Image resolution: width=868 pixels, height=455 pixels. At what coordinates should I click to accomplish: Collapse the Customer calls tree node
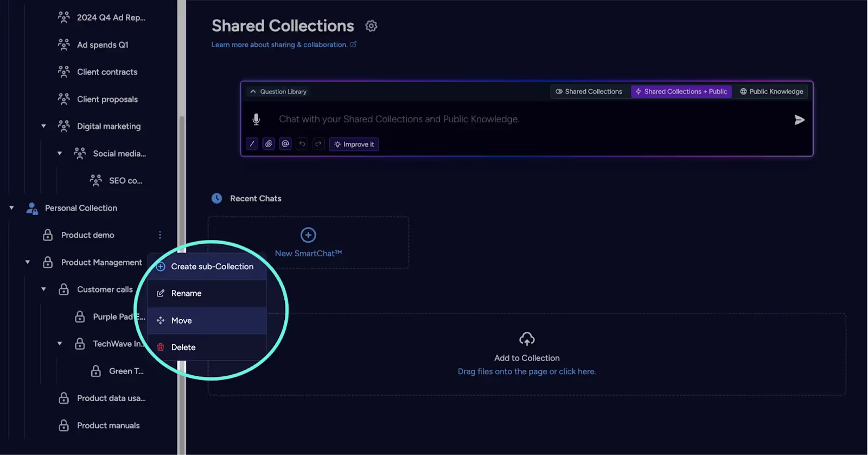pos(43,289)
